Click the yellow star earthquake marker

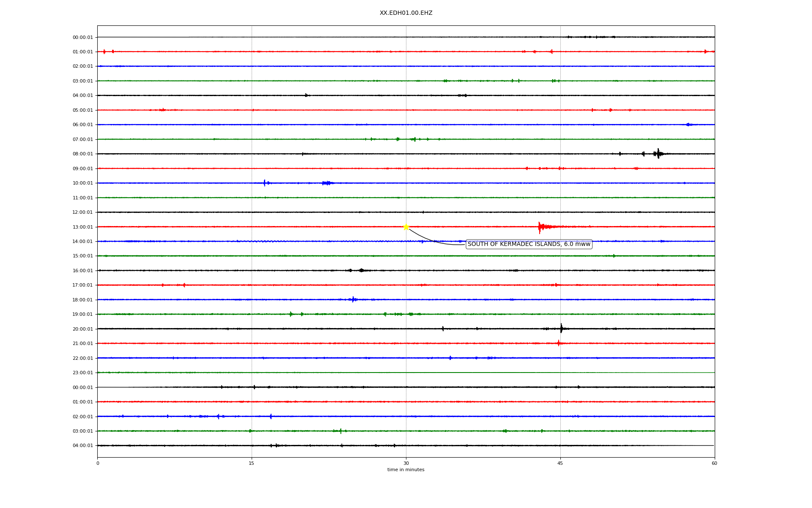[406, 227]
